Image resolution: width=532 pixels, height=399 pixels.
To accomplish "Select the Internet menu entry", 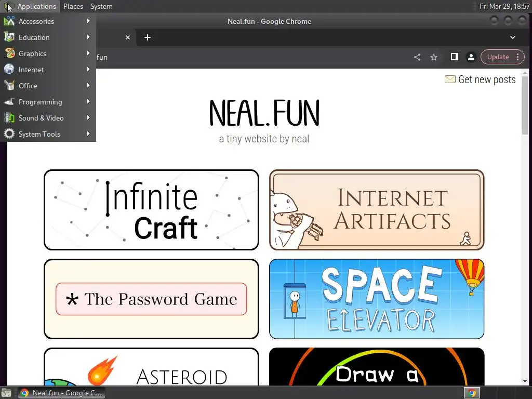I will pyautogui.click(x=48, y=70).
